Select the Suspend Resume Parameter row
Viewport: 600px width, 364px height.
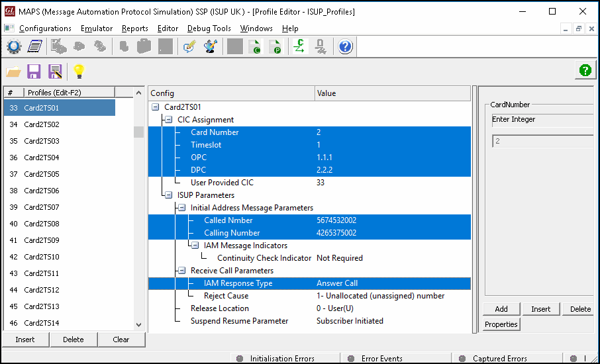(x=309, y=321)
